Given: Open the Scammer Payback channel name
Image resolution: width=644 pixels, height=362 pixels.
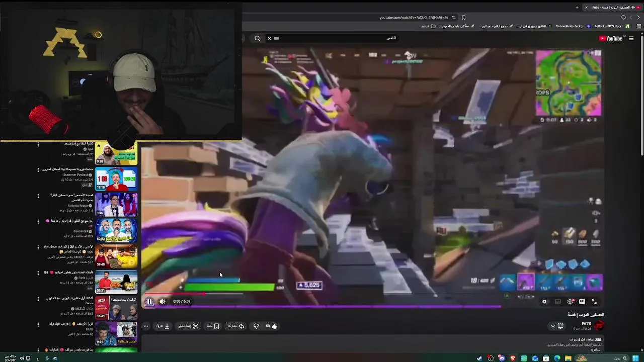Looking at the screenshot, I should pyautogui.click(x=76, y=174).
